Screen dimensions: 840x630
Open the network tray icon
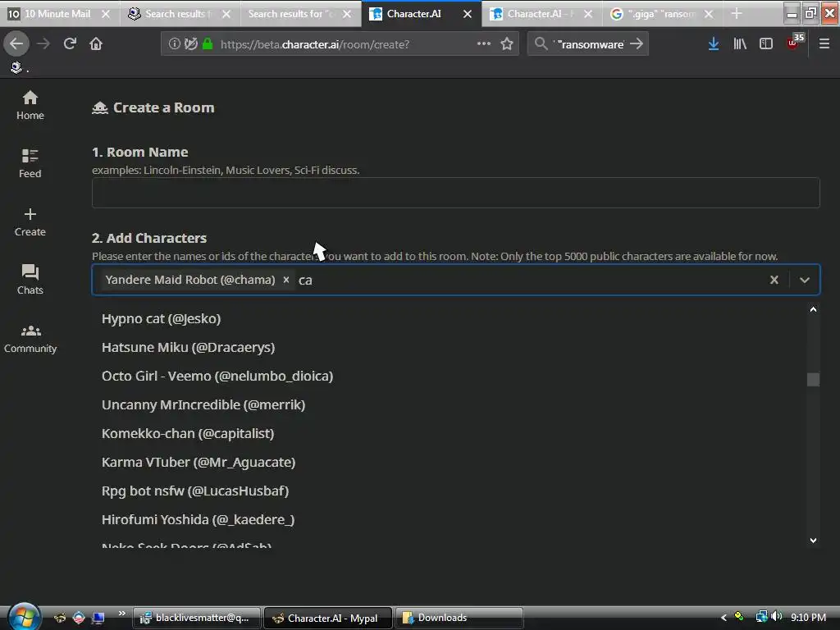761,617
